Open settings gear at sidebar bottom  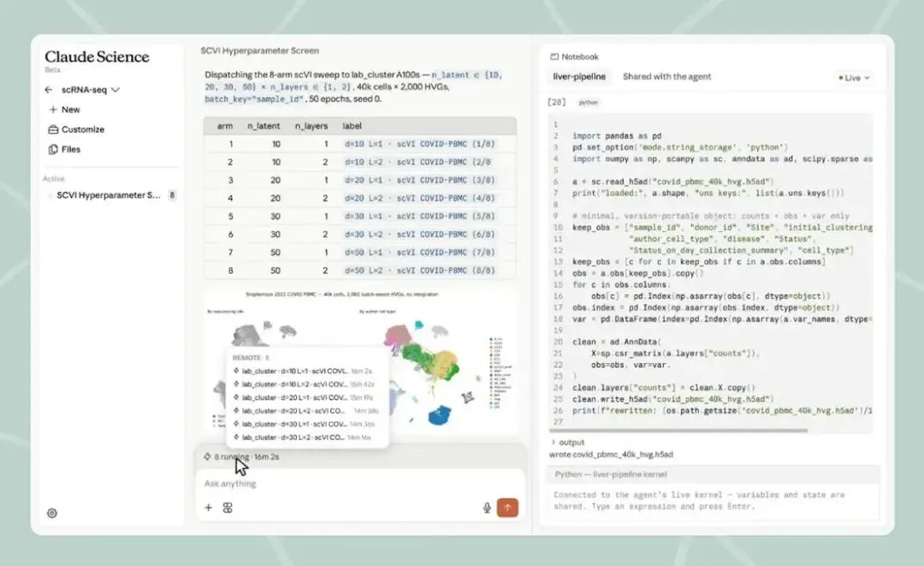click(52, 513)
